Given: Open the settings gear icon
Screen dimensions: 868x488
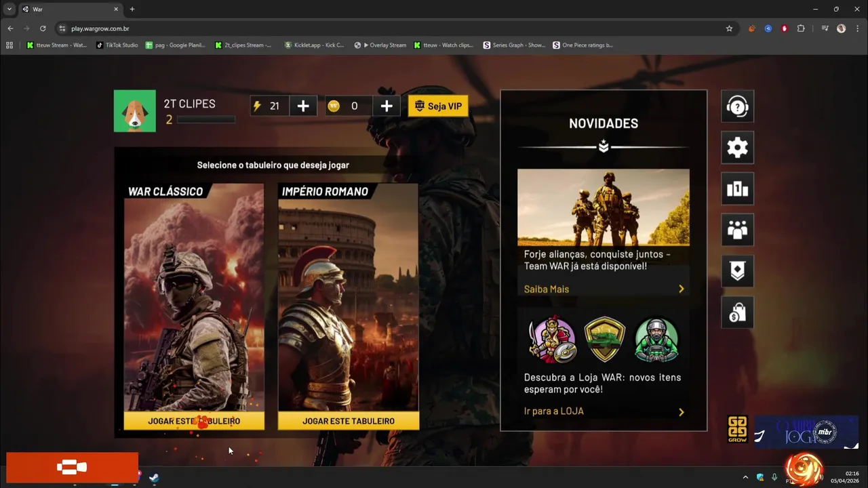Looking at the screenshot, I should click(x=737, y=148).
